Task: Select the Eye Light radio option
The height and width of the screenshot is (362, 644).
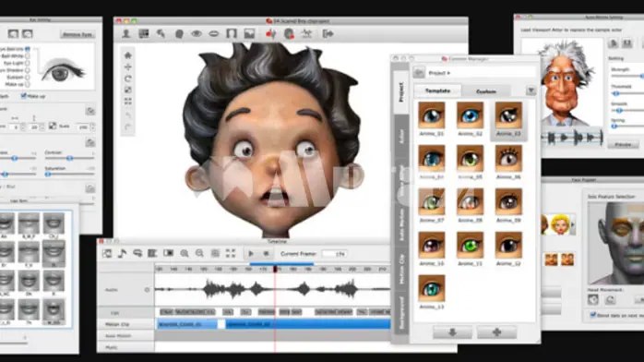Action: coord(28,64)
